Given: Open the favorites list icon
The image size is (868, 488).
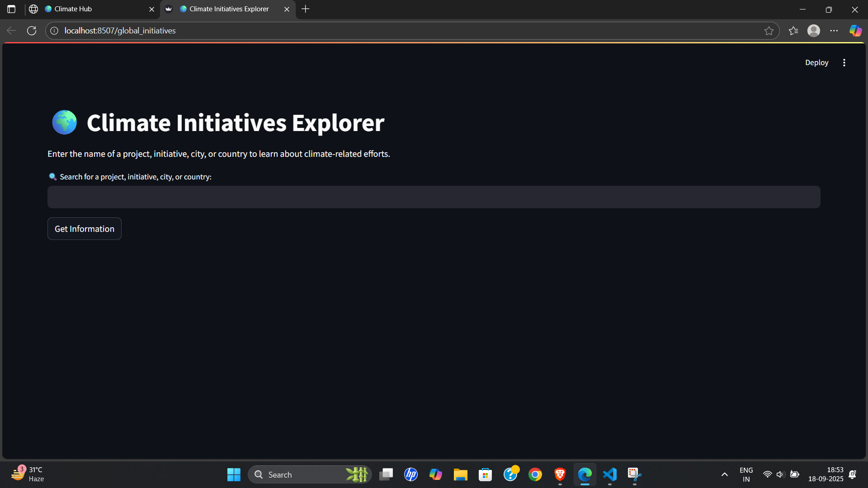Looking at the screenshot, I should [793, 31].
